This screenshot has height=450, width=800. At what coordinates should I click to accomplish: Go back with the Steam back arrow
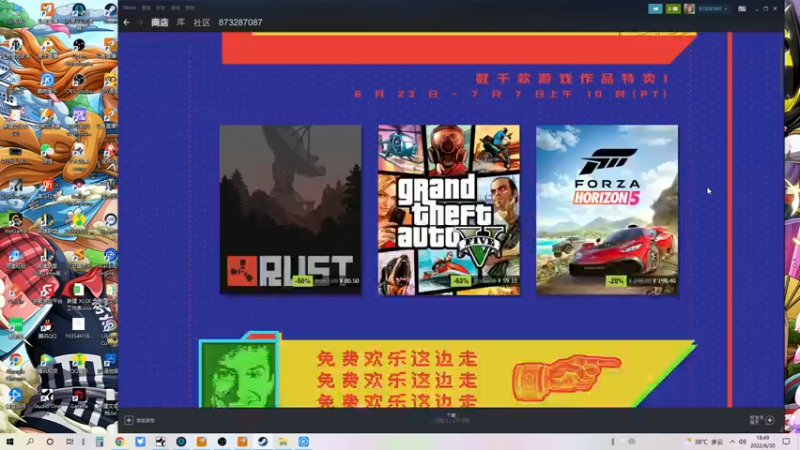(x=127, y=22)
